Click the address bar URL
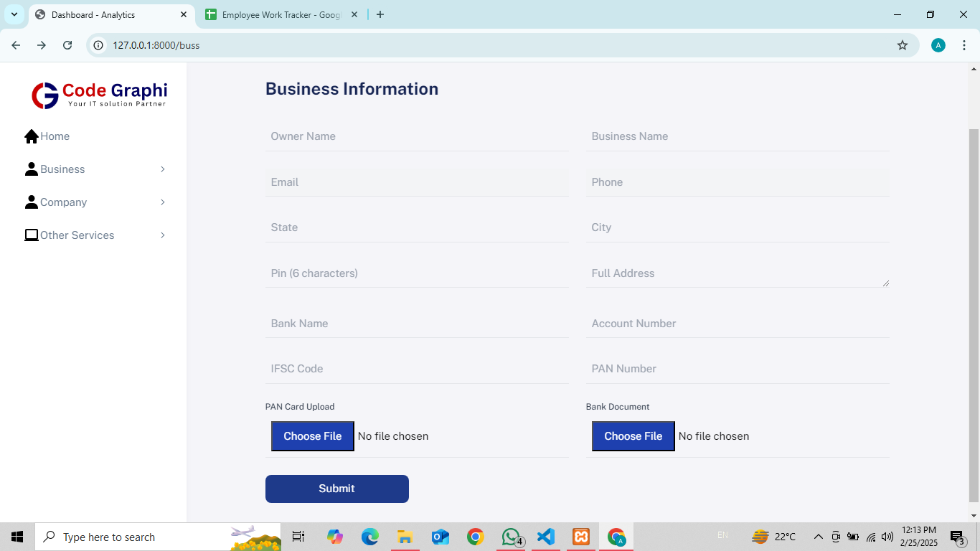The height and width of the screenshot is (551, 980). [156, 45]
